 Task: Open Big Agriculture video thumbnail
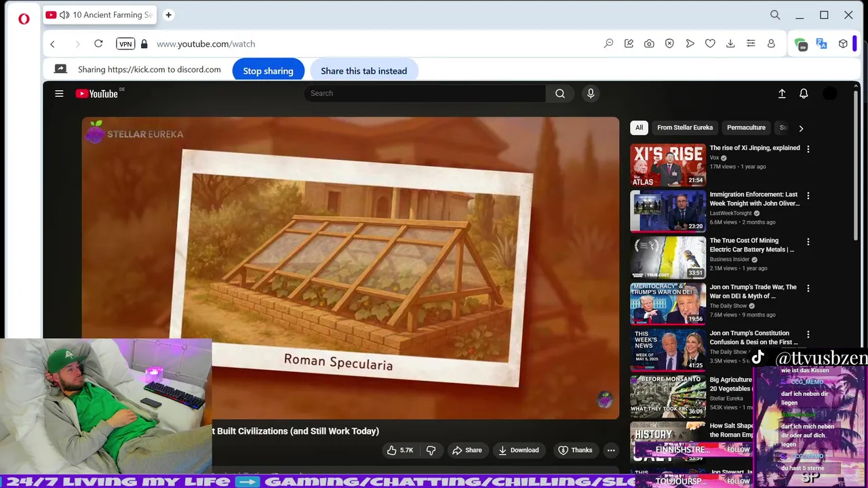[x=668, y=396]
